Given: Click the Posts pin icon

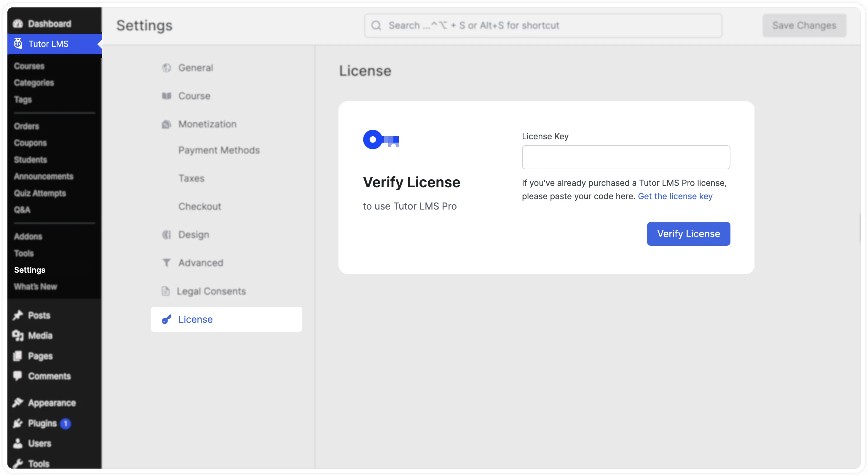Looking at the screenshot, I should click(x=17, y=315).
